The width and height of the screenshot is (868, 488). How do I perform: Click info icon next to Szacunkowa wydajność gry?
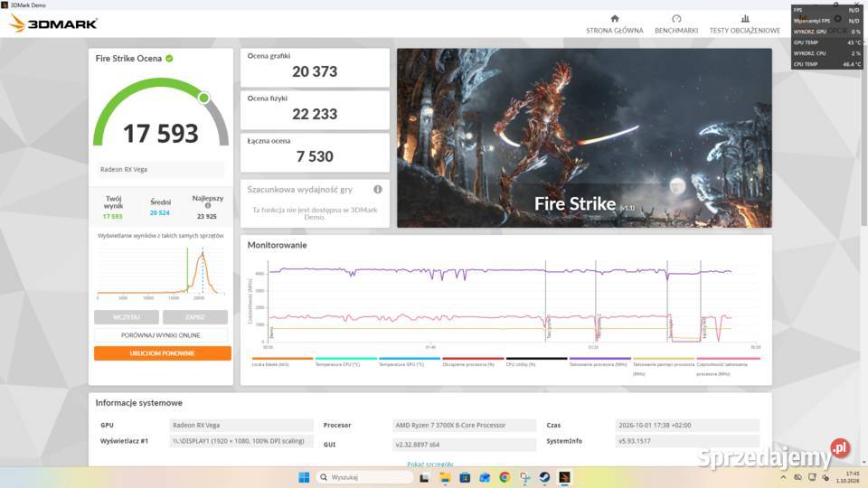click(x=378, y=189)
